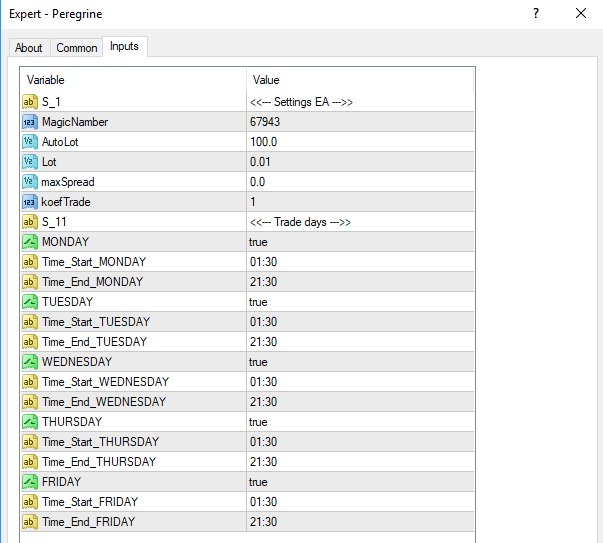The height and width of the screenshot is (543, 603).
Task: Click the string icon beside Time_Start_TUESDAY
Action: pos(29,322)
